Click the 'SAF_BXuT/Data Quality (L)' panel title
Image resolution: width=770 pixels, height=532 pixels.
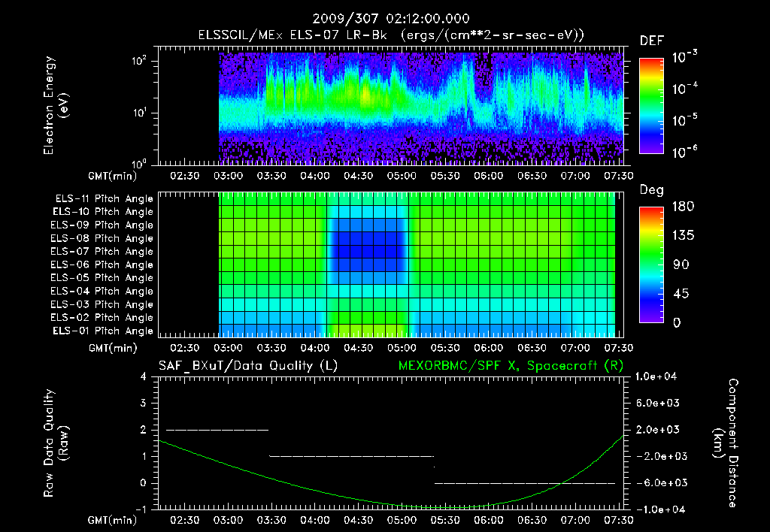248,366
